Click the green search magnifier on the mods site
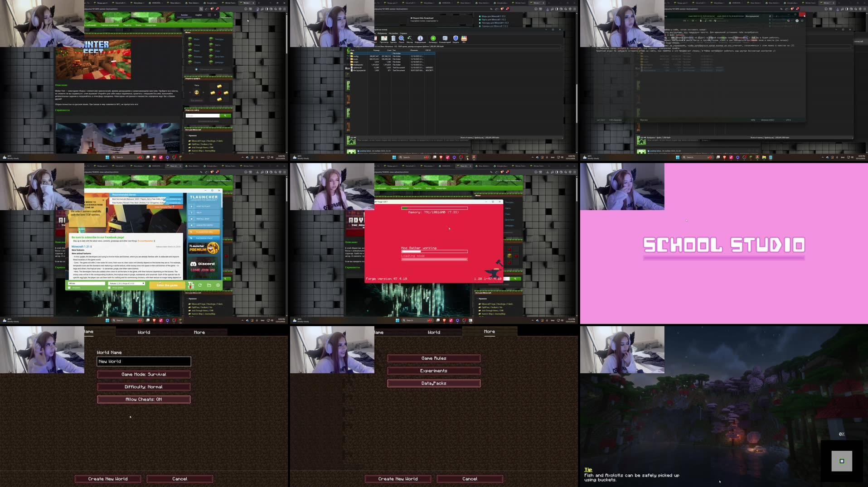The image size is (868, 487). pos(225,116)
